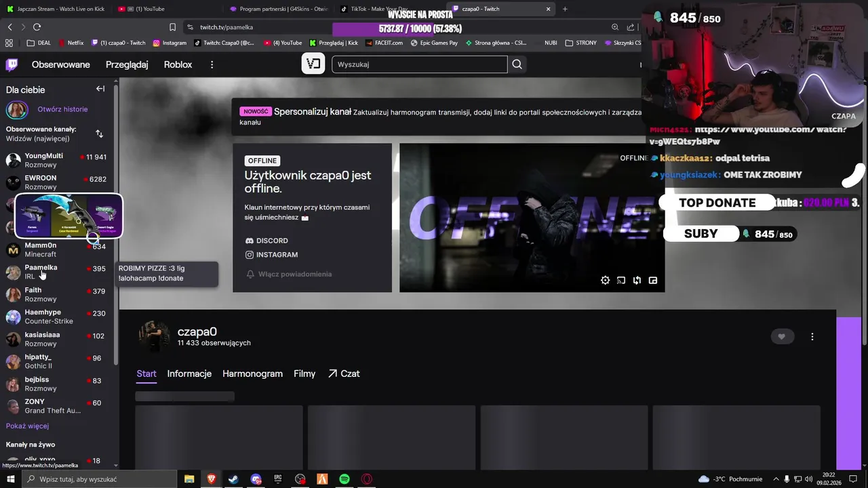Image resolution: width=868 pixels, height=488 pixels.
Task: Open ZONY Grand Theft Auto channel
Action: coord(58,406)
